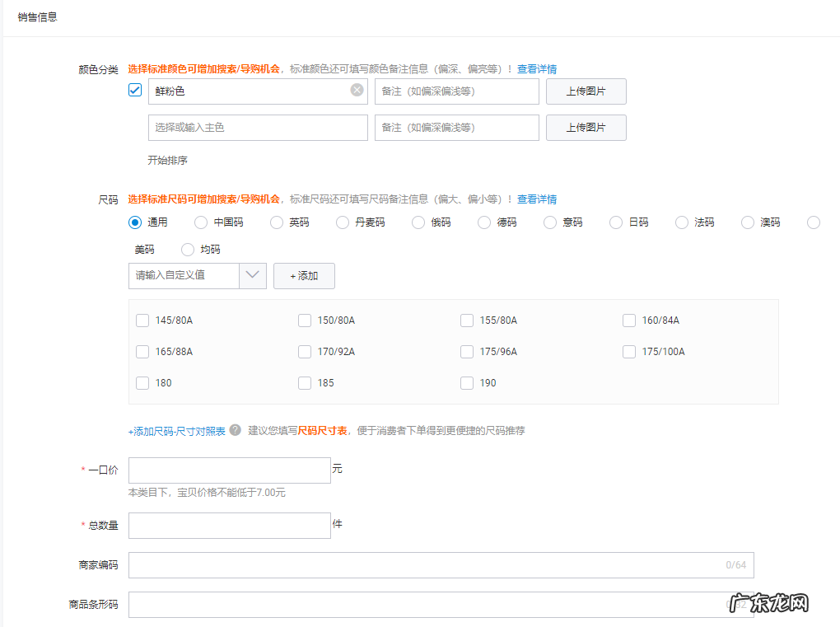Click 上传图片 on the second color row
This screenshot has height=627, width=840.
click(586, 128)
